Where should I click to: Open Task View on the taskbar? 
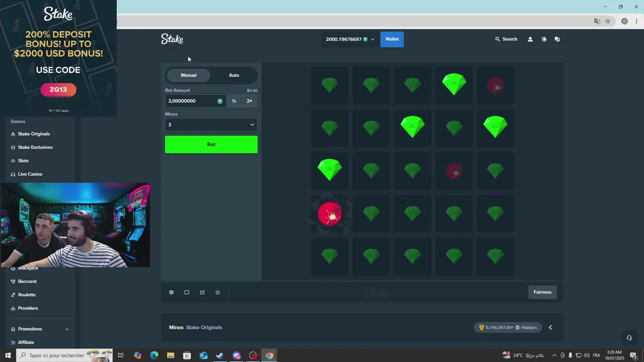click(121, 355)
